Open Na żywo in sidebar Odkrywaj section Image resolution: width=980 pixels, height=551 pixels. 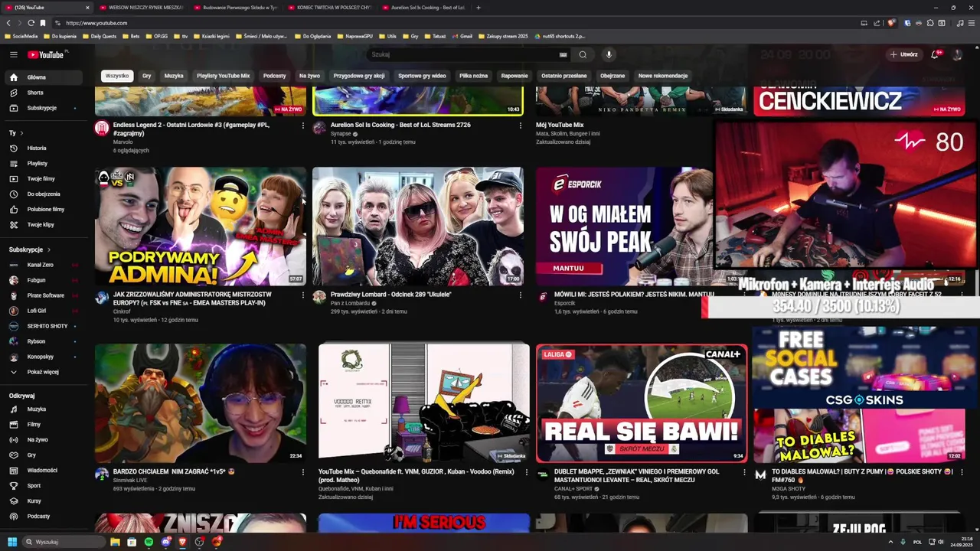click(x=43, y=439)
